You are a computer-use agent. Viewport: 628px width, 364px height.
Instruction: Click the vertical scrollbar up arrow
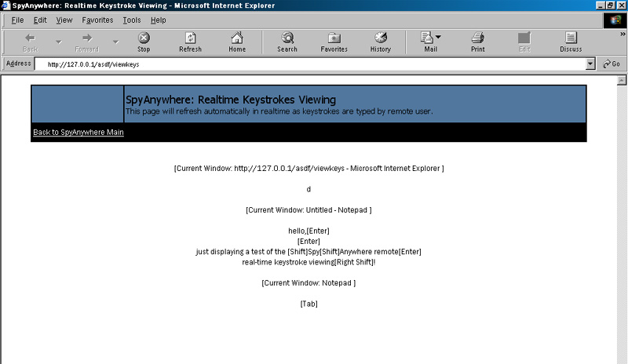point(623,80)
